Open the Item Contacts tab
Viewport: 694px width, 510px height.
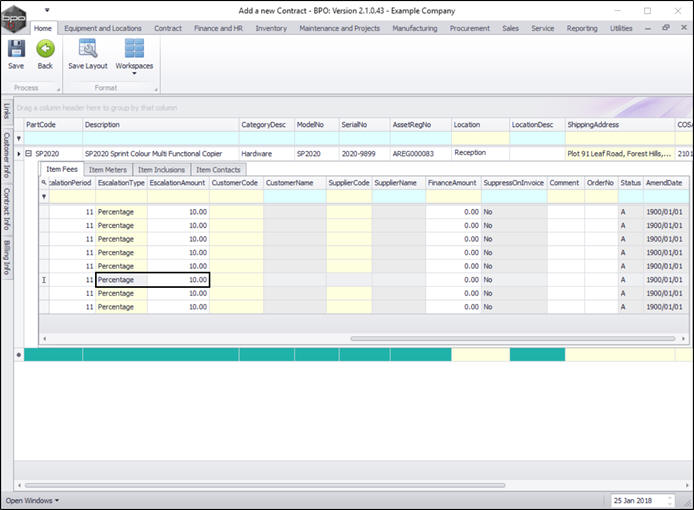click(x=217, y=170)
